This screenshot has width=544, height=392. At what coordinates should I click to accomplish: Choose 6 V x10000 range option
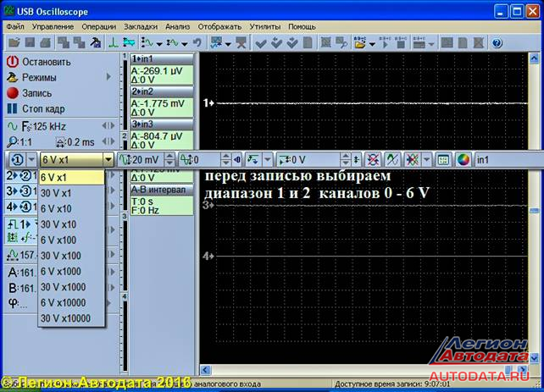coord(71,302)
